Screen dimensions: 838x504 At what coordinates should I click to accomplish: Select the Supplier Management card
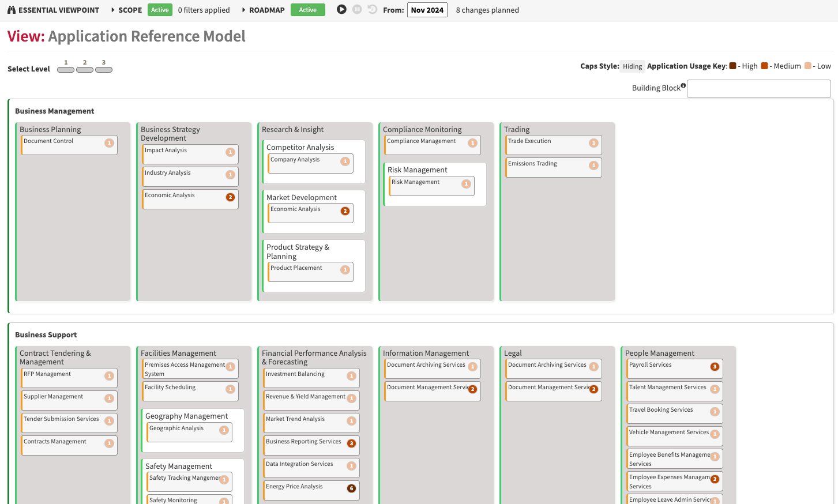[x=69, y=400]
